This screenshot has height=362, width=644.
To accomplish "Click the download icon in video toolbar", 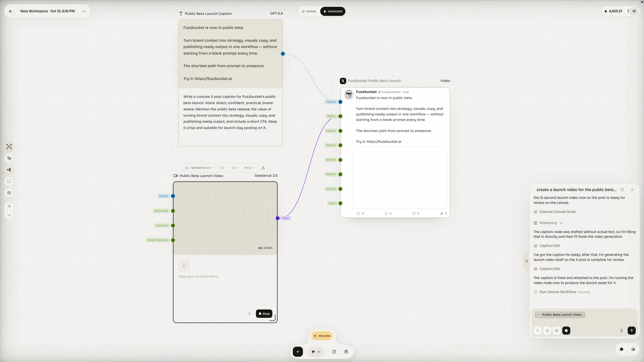I will click(x=263, y=168).
